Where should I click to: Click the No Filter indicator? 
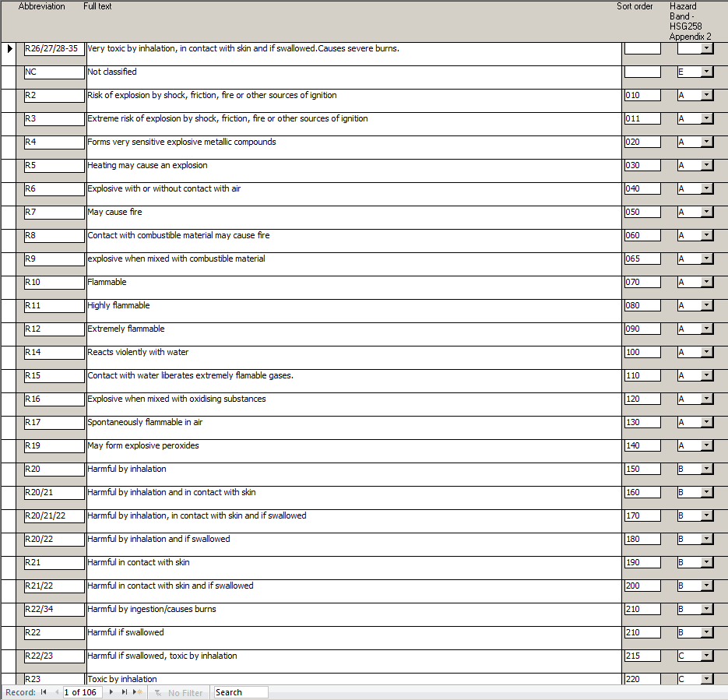pyautogui.click(x=178, y=692)
